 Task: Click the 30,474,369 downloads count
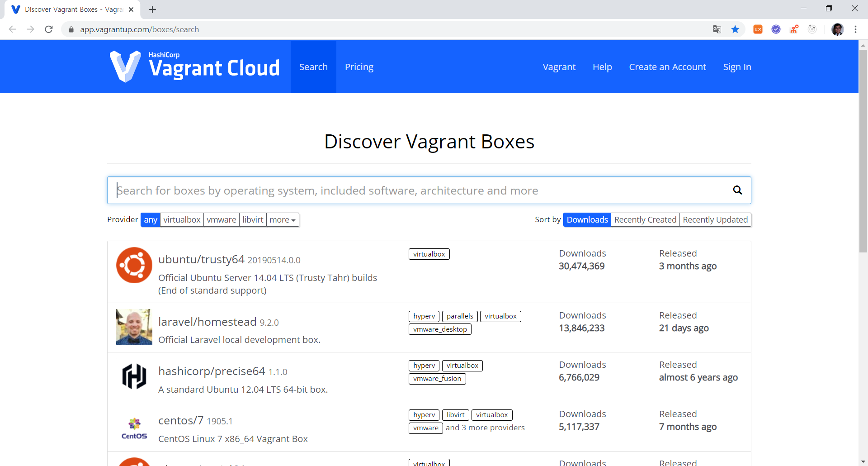[x=581, y=266]
